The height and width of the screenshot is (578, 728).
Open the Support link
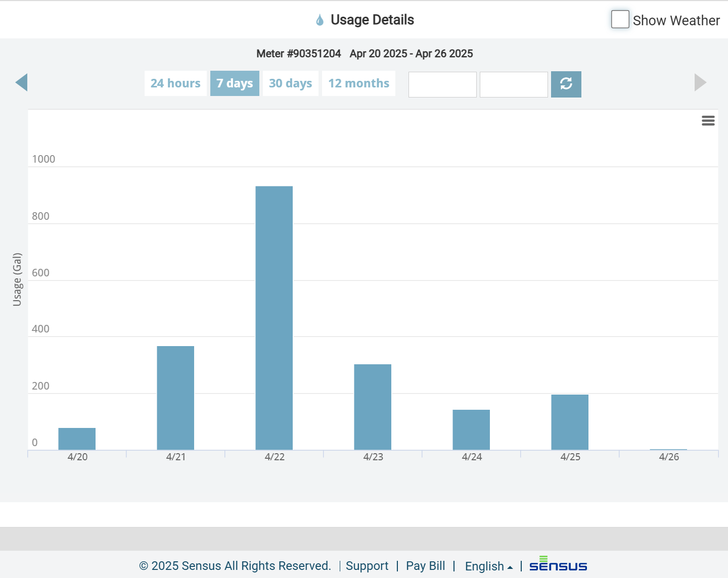pos(367,566)
